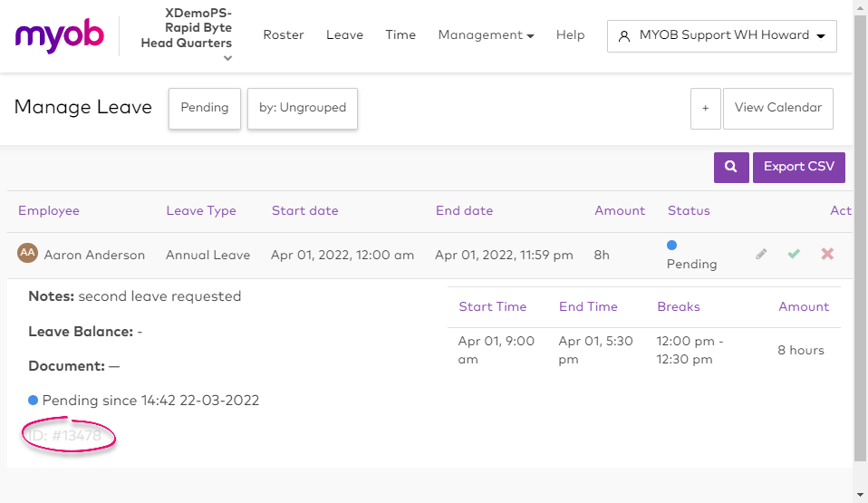Open the by: Ungrouped grouping filter

pyautogui.click(x=303, y=108)
